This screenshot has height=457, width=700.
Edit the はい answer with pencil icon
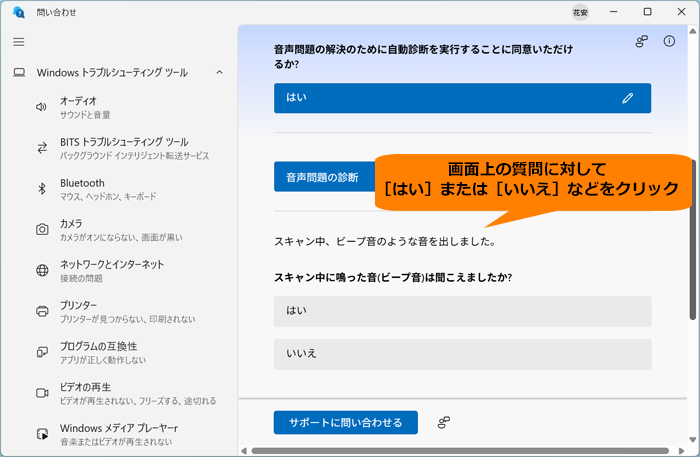[x=628, y=98]
